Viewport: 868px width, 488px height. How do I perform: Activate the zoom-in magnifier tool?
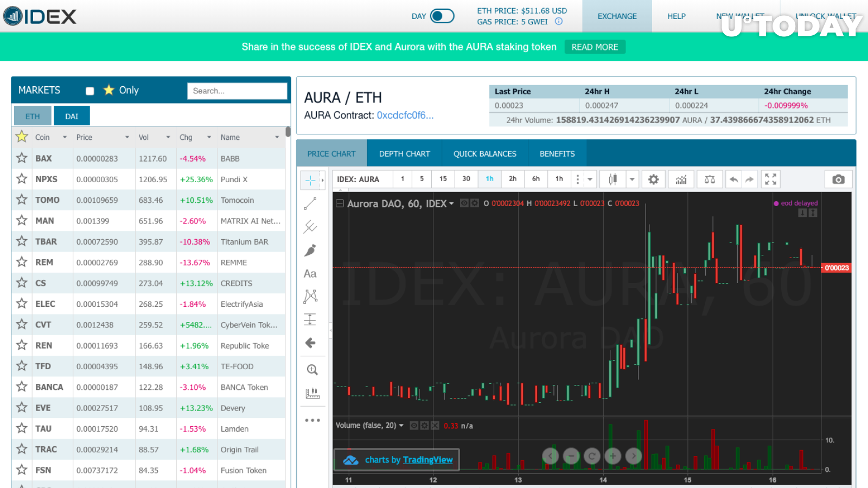(312, 370)
